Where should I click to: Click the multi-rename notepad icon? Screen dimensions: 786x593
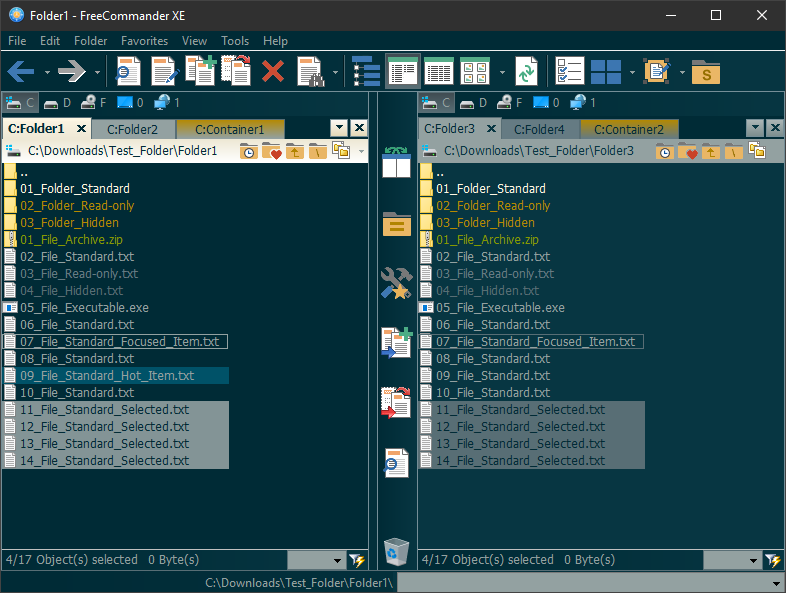click(657, 71)
